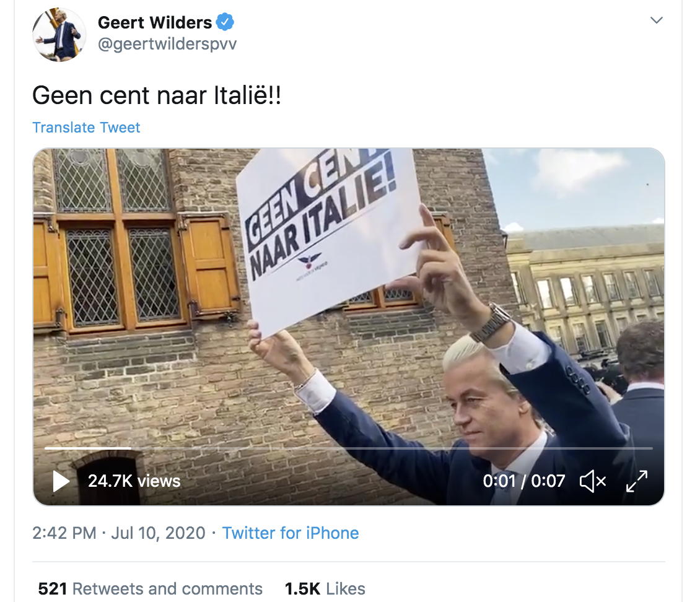Click the 24.7K views counter
The image size is (700, 602).
(134, 481)
